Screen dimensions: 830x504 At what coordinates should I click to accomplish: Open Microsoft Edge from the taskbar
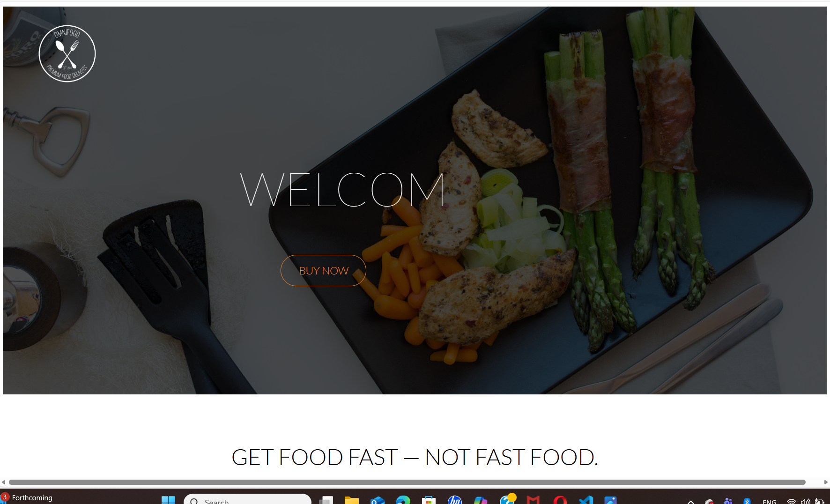403,500
